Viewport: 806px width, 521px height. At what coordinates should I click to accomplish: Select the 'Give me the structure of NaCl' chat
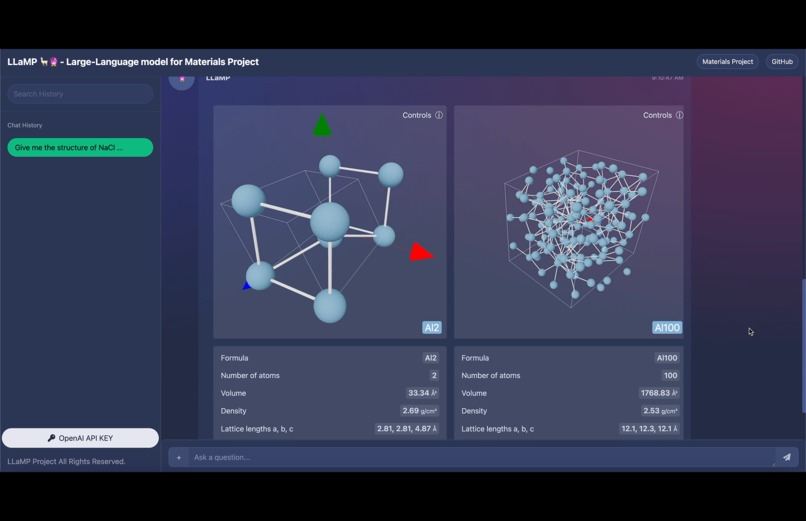80,147
